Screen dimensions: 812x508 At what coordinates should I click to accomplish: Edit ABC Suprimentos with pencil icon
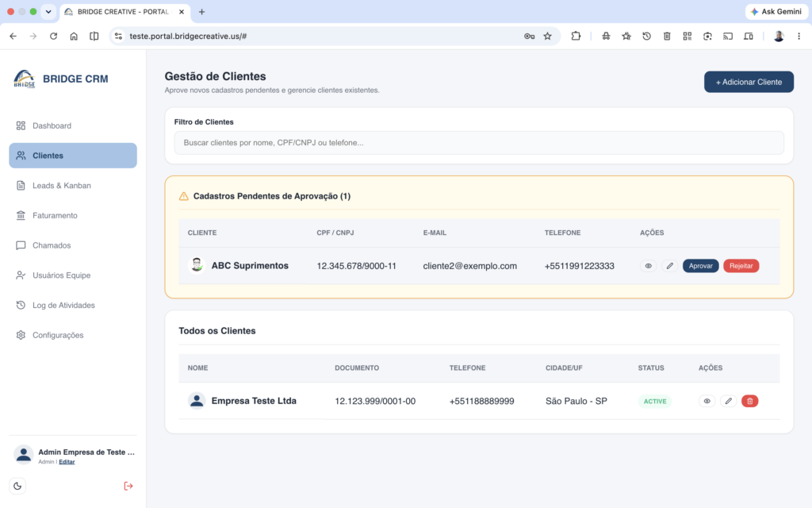[669, 266]
